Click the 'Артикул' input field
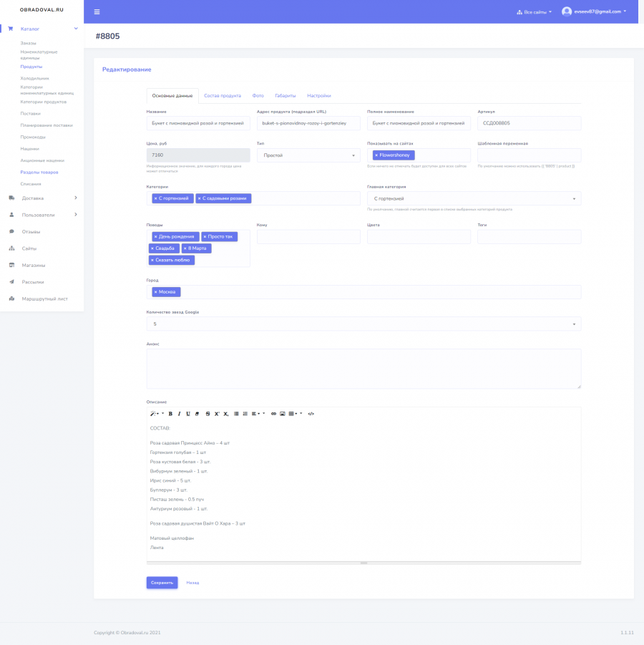Image resolution: width=644 pixels, height=645 pixels. [529, 123]
